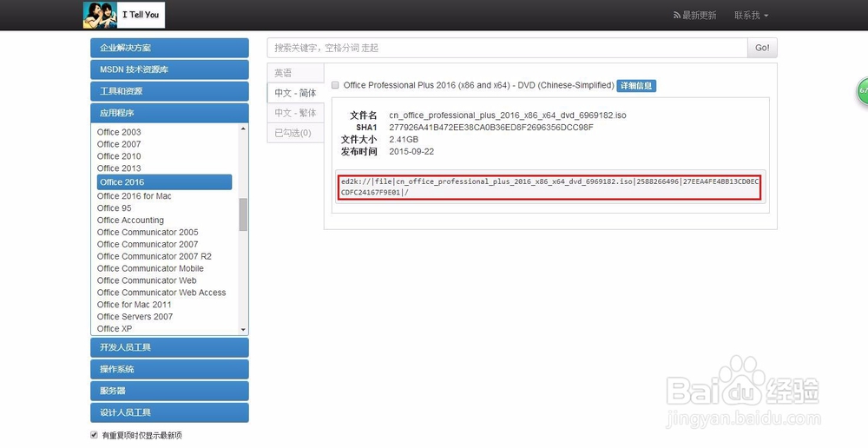Image resolution: width=868 pixels, height=448 pixels.
Task: Click the 详细信息 button
Action: (x=636, y=86)
